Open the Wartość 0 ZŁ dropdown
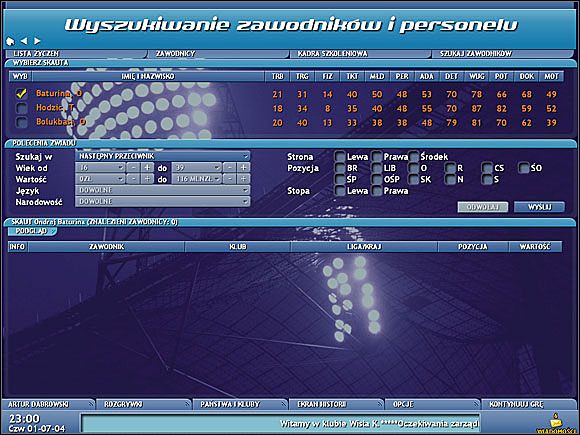The width and height of the screenshot is (580, 435). click(x=100, y=179)
